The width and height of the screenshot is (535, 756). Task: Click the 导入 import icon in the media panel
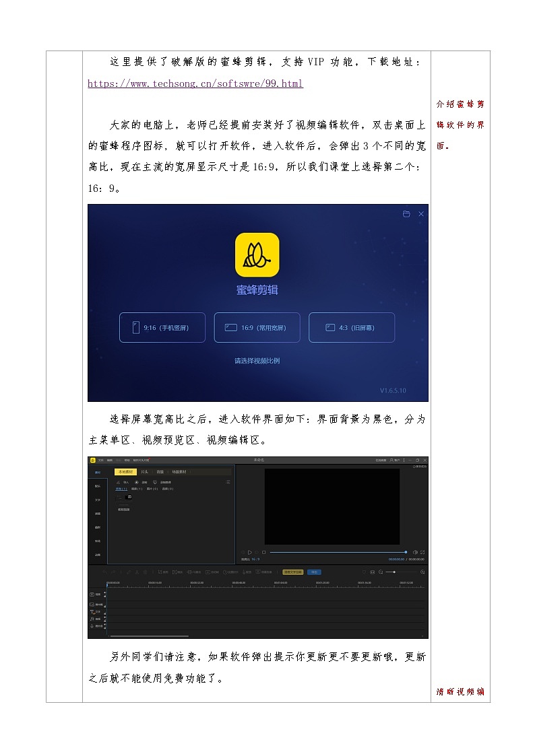pos(118,482)
